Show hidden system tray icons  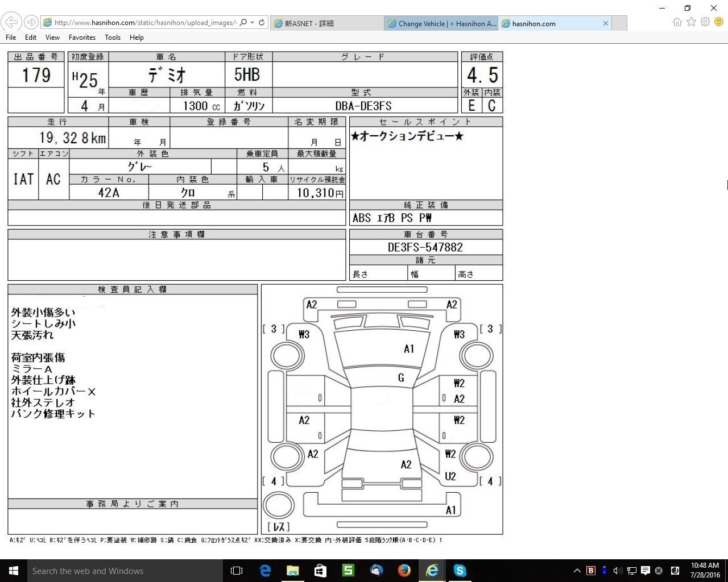pos(577,571)
